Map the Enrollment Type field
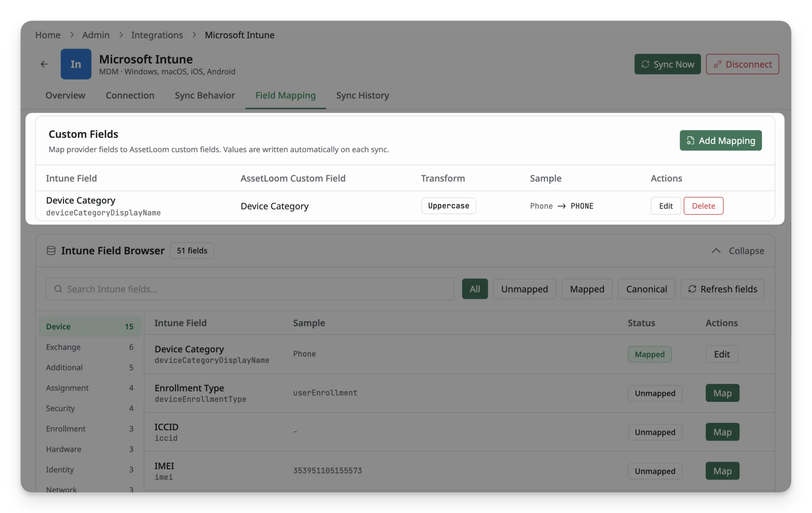 coord(722,393)
